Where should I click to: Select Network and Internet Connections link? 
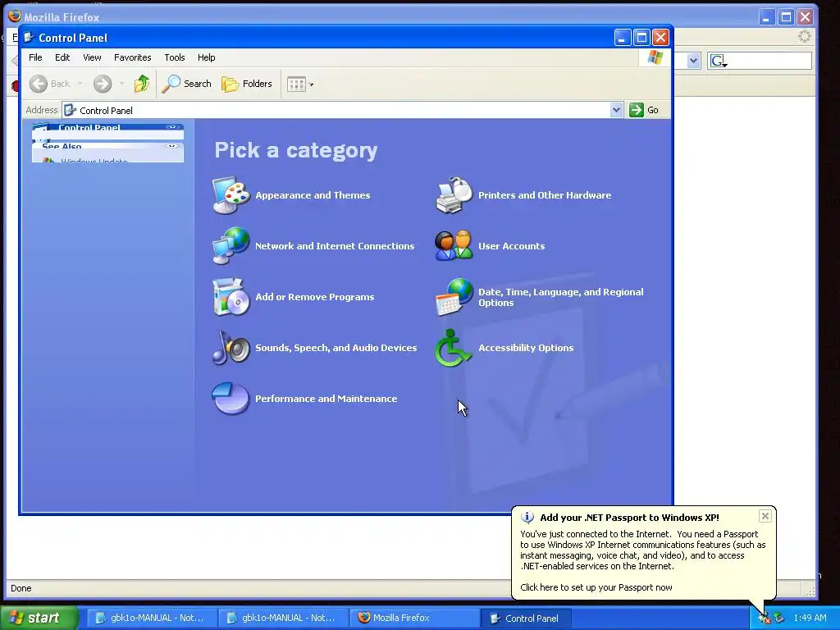335,246
